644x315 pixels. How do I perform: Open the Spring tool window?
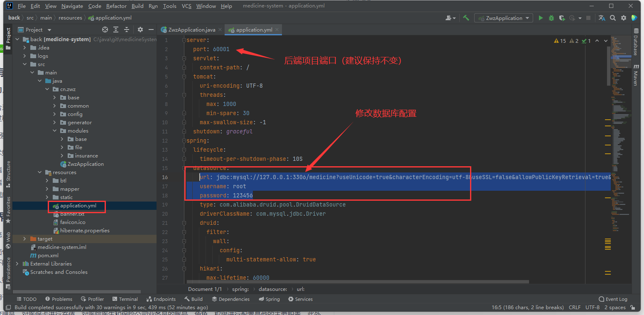tap(269, 299)
